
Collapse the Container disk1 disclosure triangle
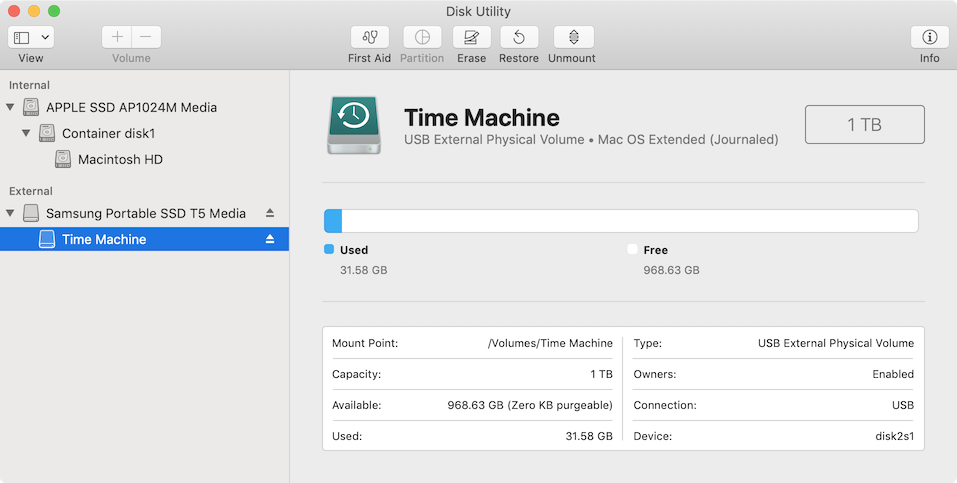click(26, 133)
